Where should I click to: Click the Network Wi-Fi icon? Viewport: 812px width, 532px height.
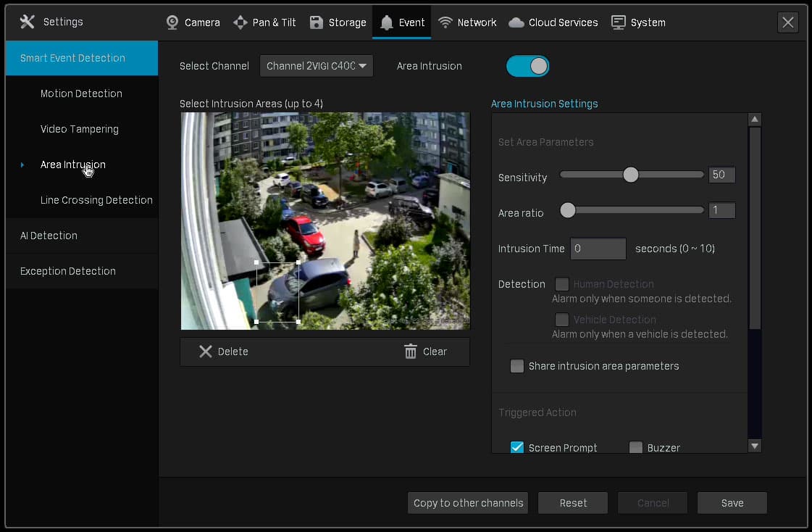click(x=445, y=22)
